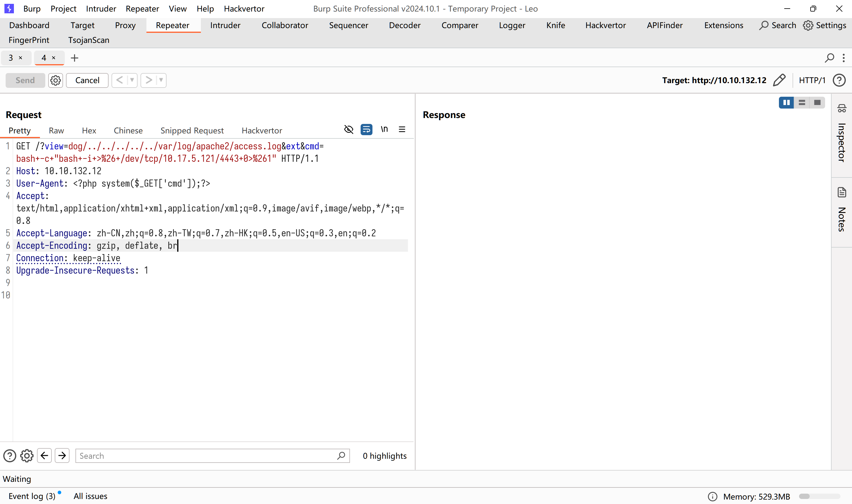
Task: Edit the target with the pencil icon
Action: [779, 80]
